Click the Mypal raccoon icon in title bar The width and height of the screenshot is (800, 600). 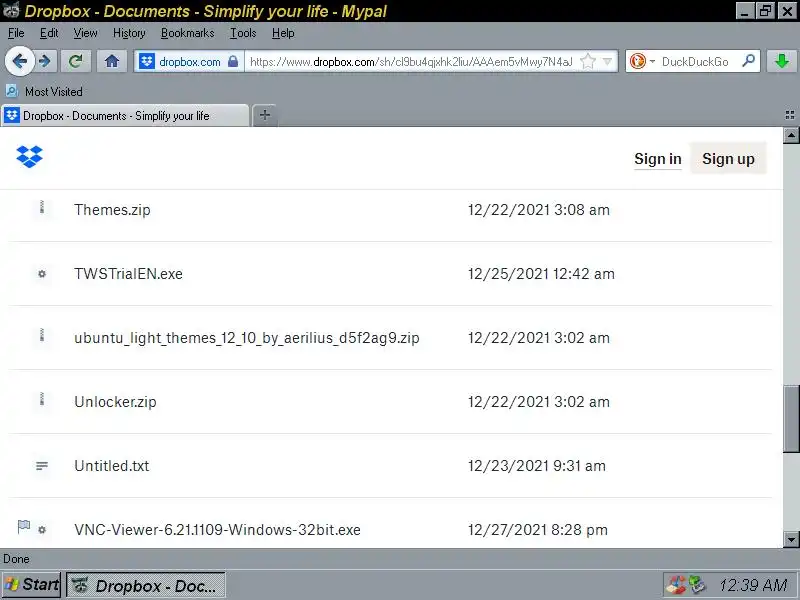11,10
